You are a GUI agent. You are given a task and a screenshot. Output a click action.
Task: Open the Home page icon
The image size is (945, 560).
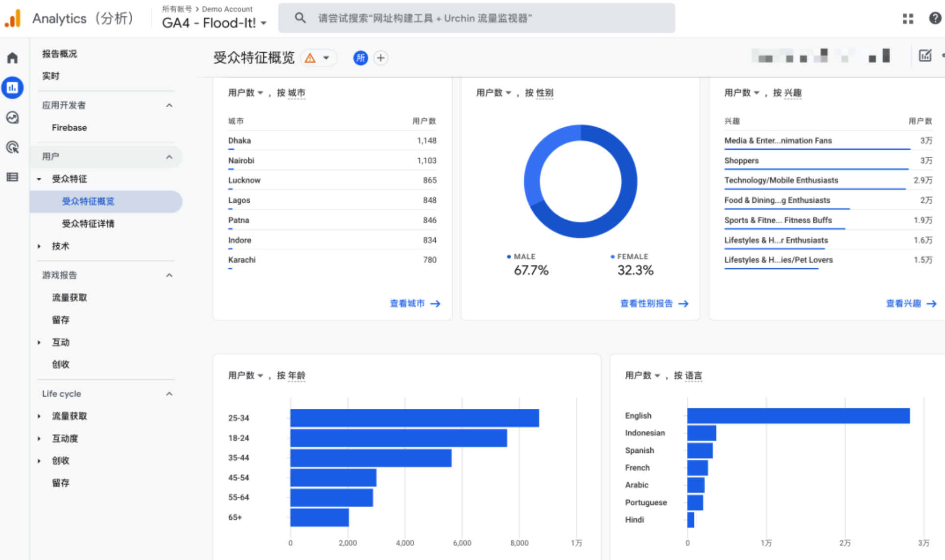[12, 57]
